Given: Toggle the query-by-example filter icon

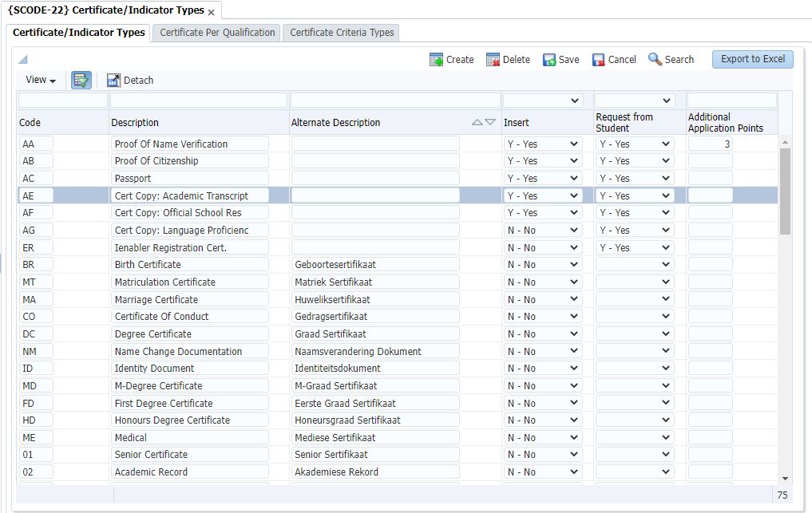Looking at the screenshot, I should click(81, 80).
